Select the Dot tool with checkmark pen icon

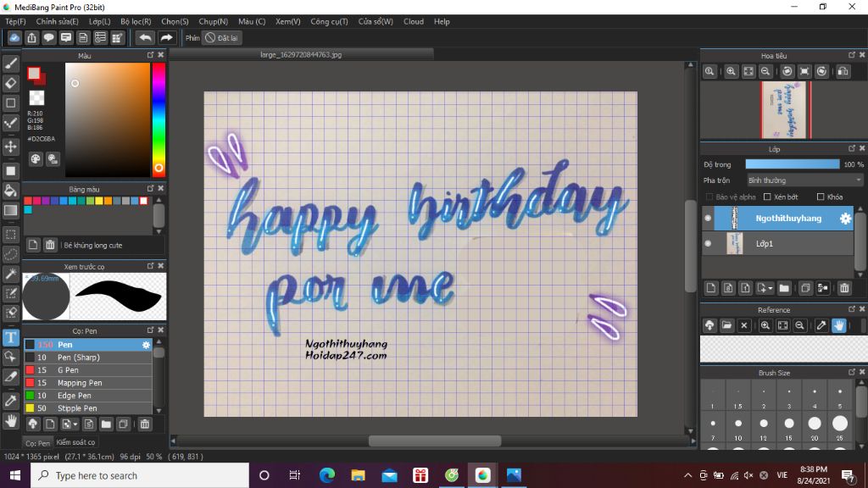10,123
